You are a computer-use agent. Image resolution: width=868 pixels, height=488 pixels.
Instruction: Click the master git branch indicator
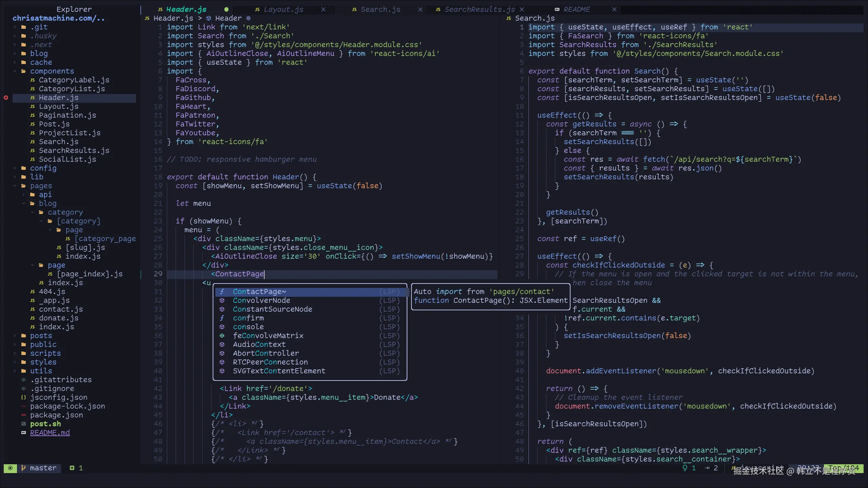(x=42, y=468)
